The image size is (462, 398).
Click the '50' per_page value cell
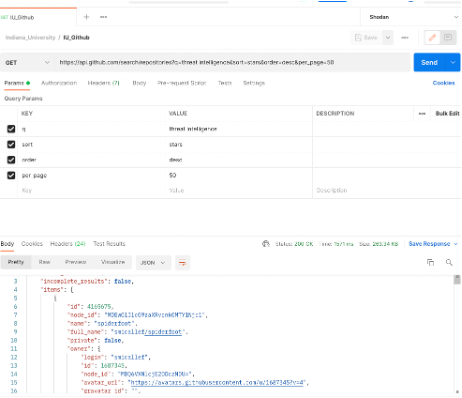click(x=239, y=175)
